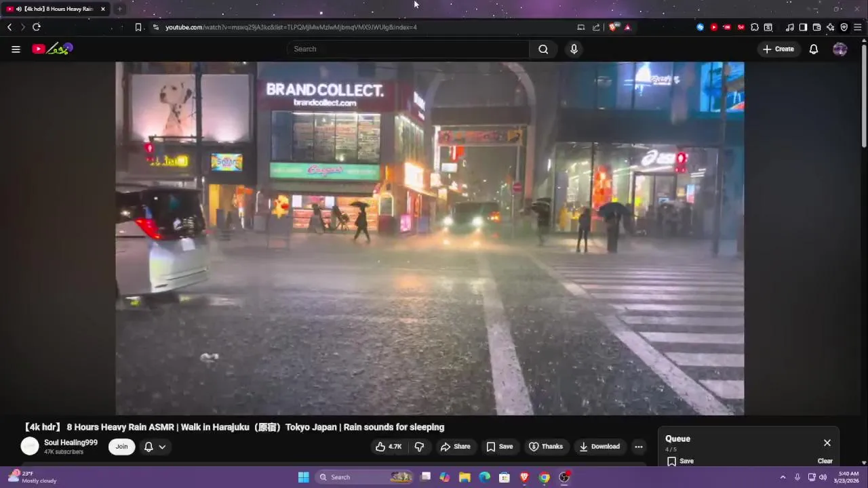Screen dimensions: 868x488
Task: Save the video to a playlist
Action: (x=499, y=446)
